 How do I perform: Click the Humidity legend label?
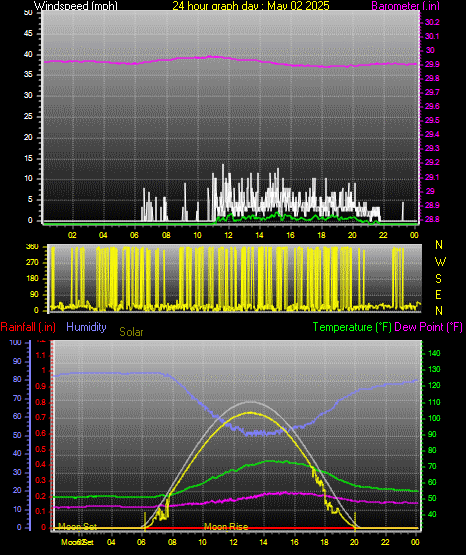tap(86, 327)
